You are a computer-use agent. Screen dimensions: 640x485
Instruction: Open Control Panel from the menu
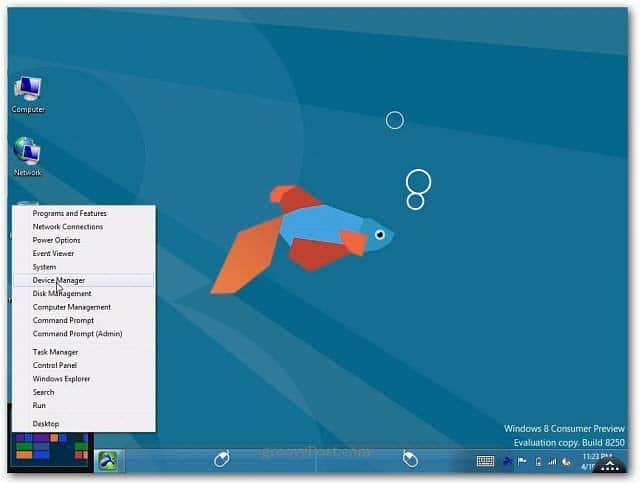[x=55, y=365]
